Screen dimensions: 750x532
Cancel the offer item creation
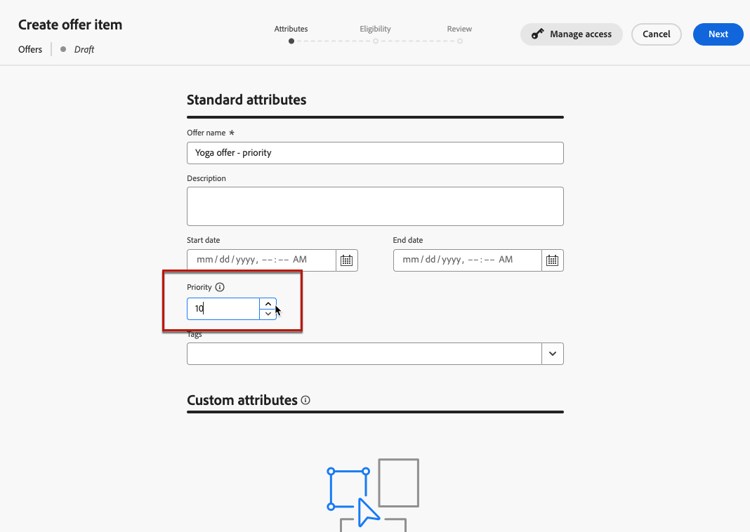coord(656,34)
